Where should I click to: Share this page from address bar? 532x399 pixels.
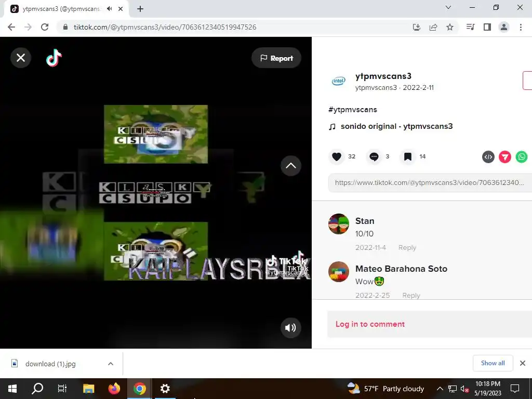433,27
